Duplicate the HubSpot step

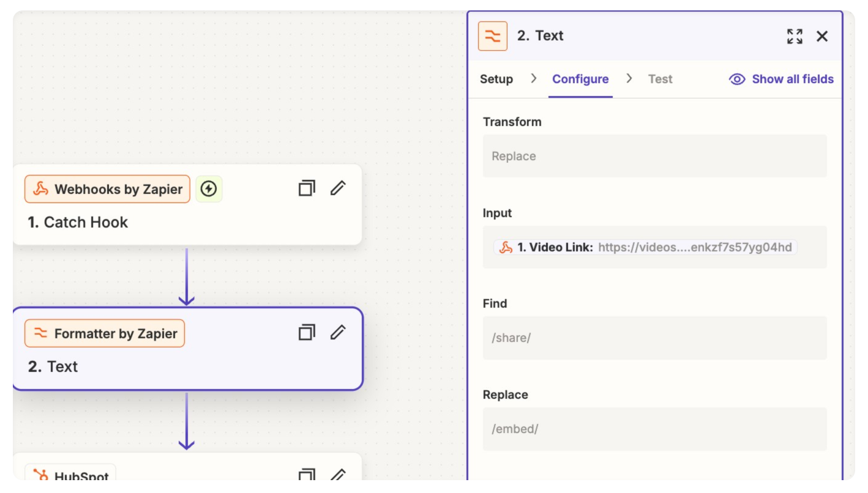[x=307, y=475]
